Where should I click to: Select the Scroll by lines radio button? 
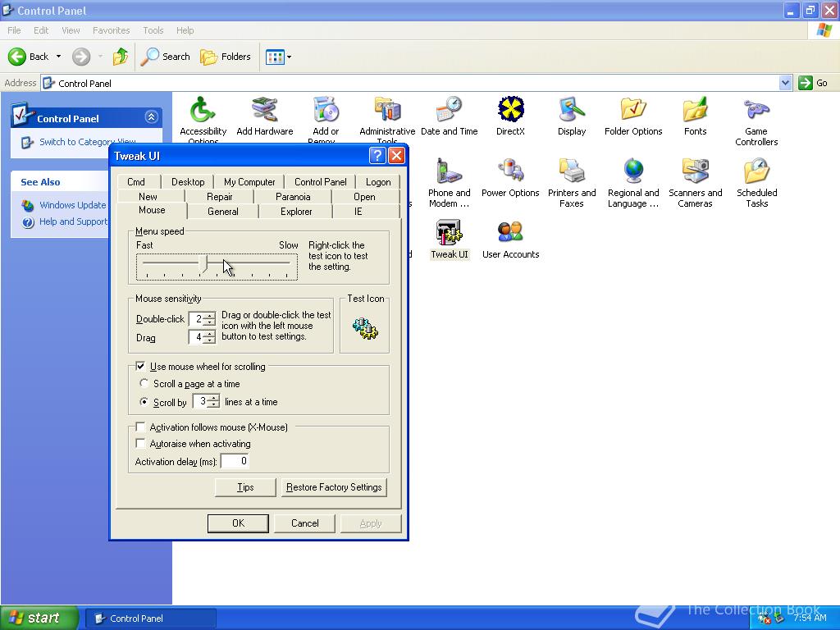pos(144,401)
